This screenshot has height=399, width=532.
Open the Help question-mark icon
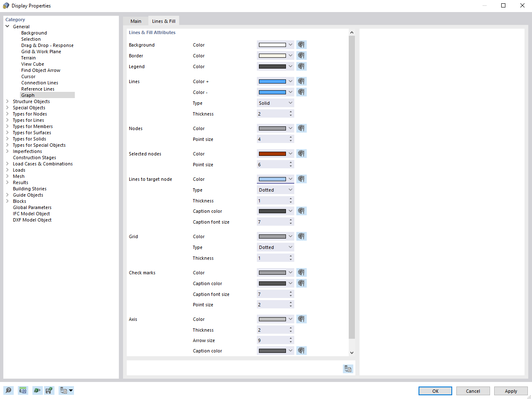click(x=8, y=390)
